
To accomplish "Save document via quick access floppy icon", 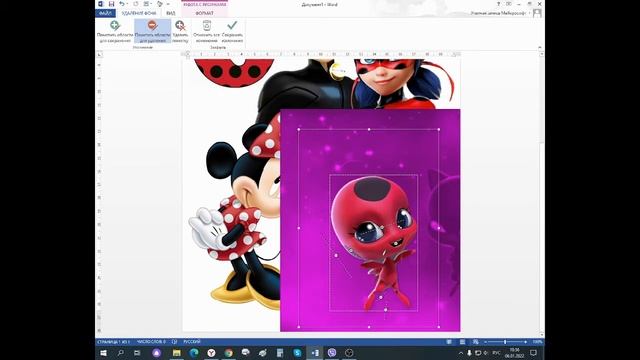I will point(111,4).
